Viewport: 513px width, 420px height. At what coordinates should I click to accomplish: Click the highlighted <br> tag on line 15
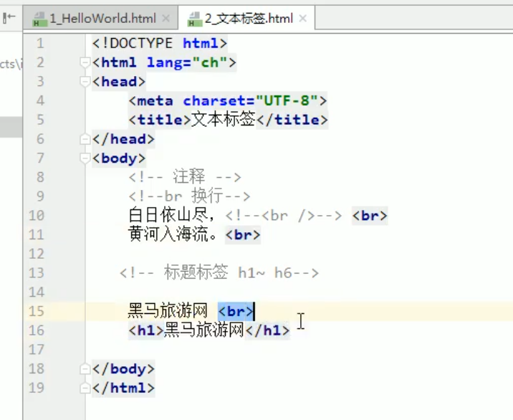tap(236, 311)
